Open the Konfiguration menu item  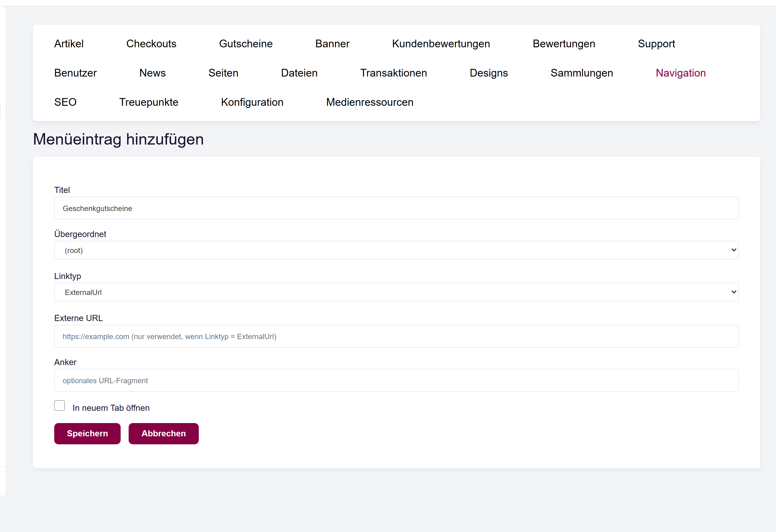[x=252, y=102]
